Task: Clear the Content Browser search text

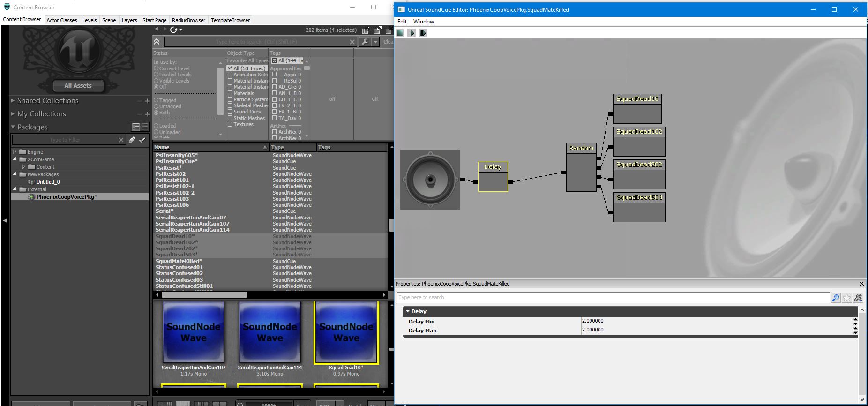Action: click(x=352, y=42)
